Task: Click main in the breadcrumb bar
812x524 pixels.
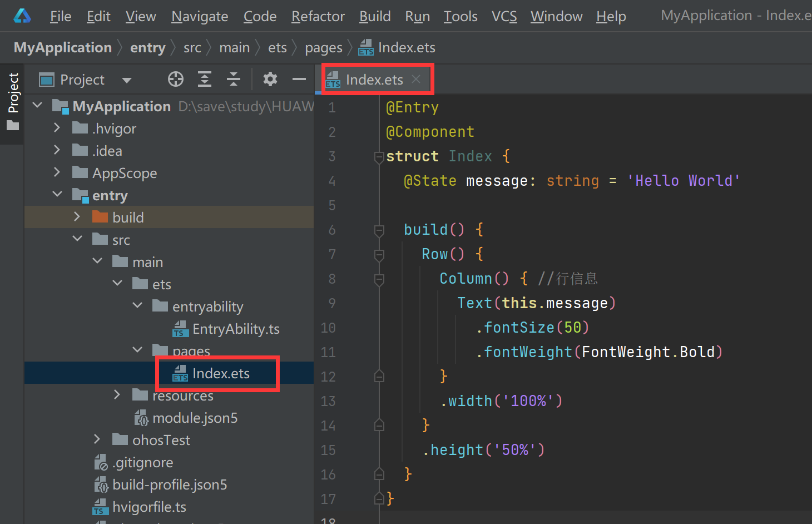Action: [235, 48]
